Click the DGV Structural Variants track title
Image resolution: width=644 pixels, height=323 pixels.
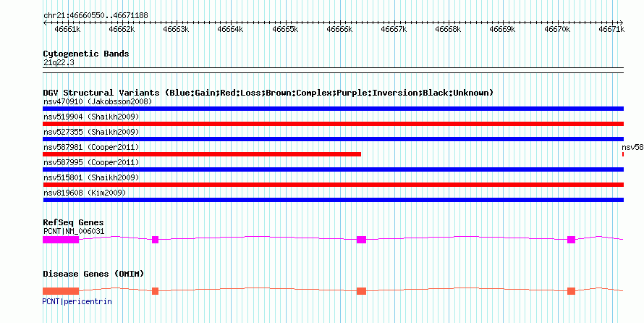coord(268,93)
